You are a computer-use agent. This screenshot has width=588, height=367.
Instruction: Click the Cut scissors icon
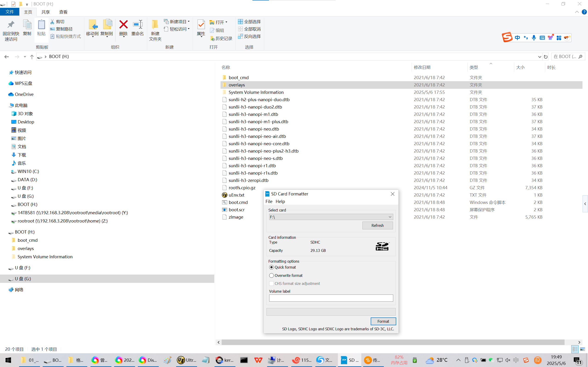[52, 22]
